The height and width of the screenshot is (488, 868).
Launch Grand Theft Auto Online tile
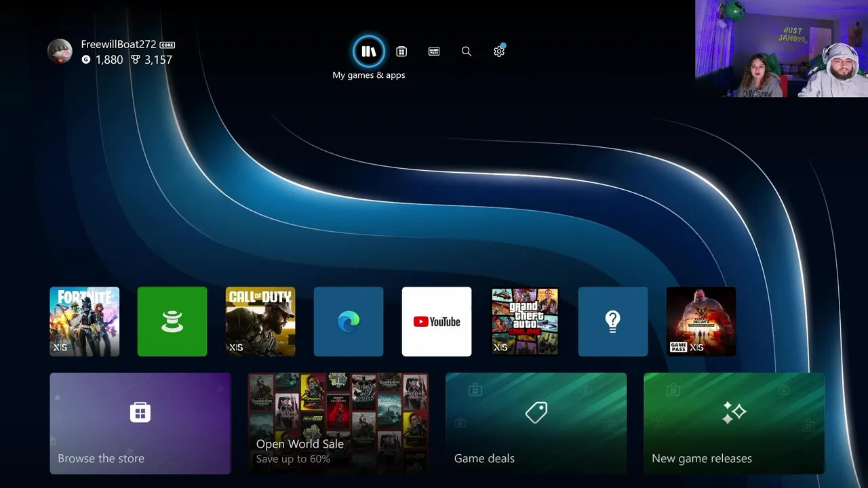point(525,321)
